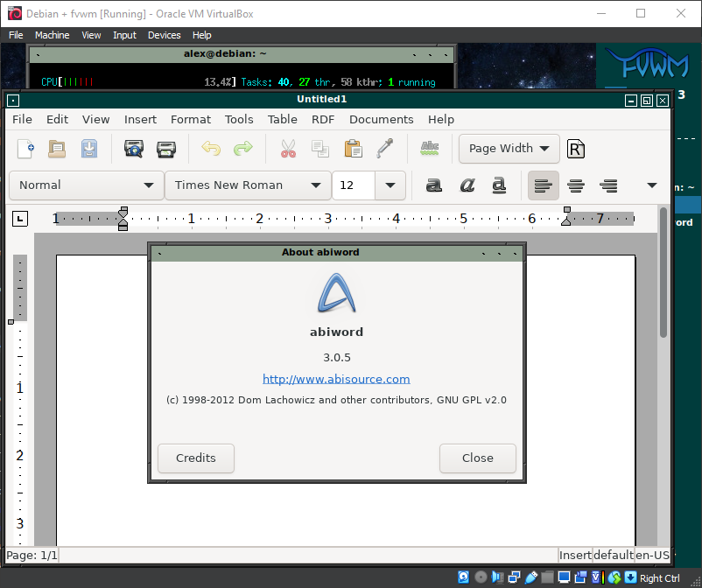
Task: Open the Table menu
Action: click(282, 119)
